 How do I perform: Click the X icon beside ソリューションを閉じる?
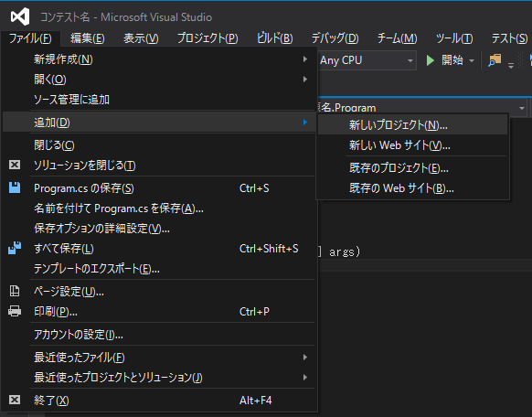[15, 165]
